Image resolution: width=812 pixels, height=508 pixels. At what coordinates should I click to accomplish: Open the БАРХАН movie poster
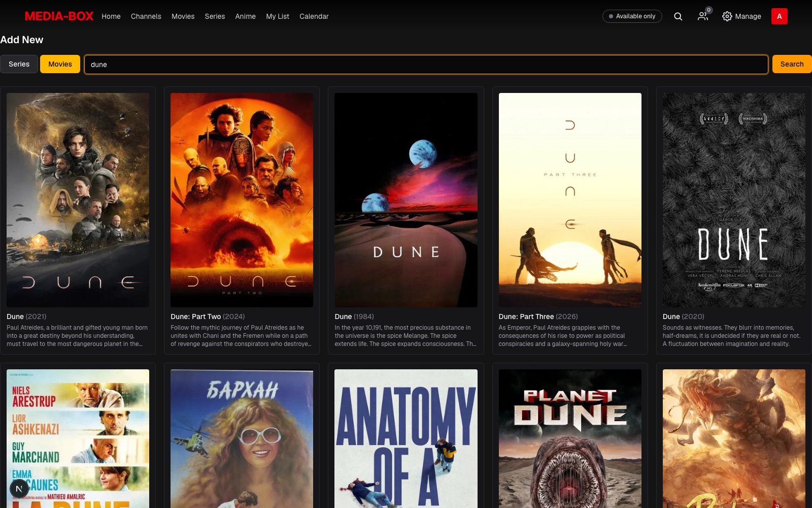(242, 438)
